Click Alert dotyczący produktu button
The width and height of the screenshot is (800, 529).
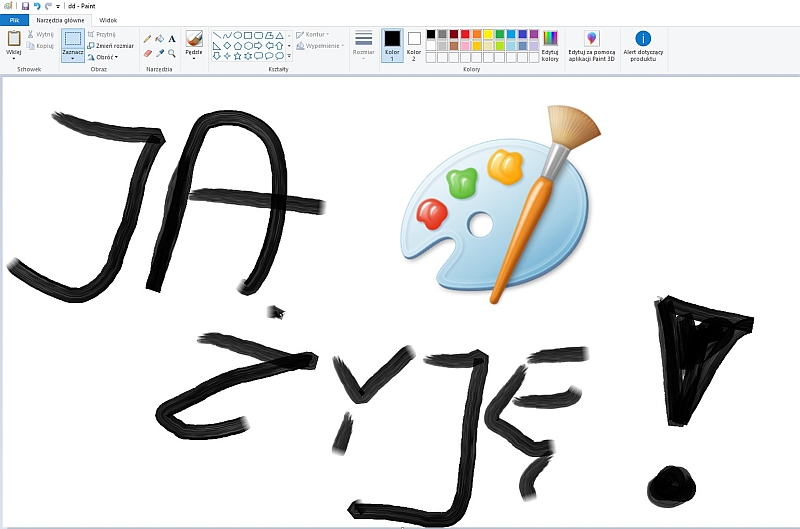[x=643, y=46]
